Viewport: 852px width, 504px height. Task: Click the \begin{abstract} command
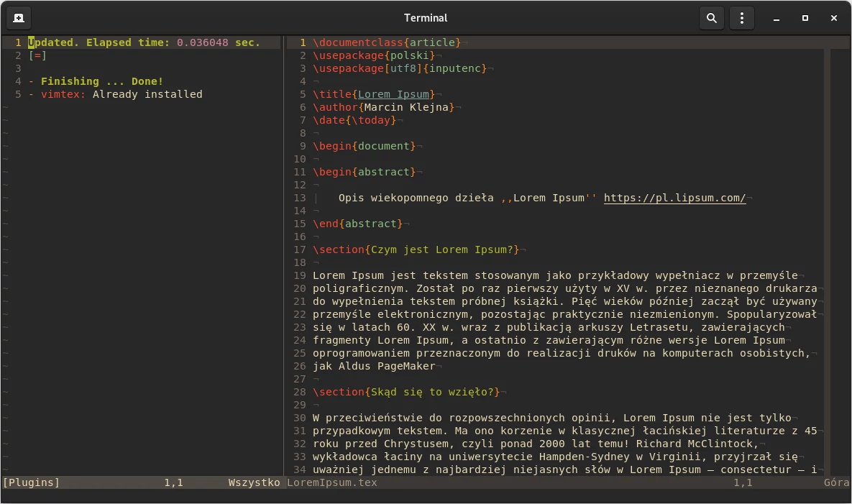point(362,172)
